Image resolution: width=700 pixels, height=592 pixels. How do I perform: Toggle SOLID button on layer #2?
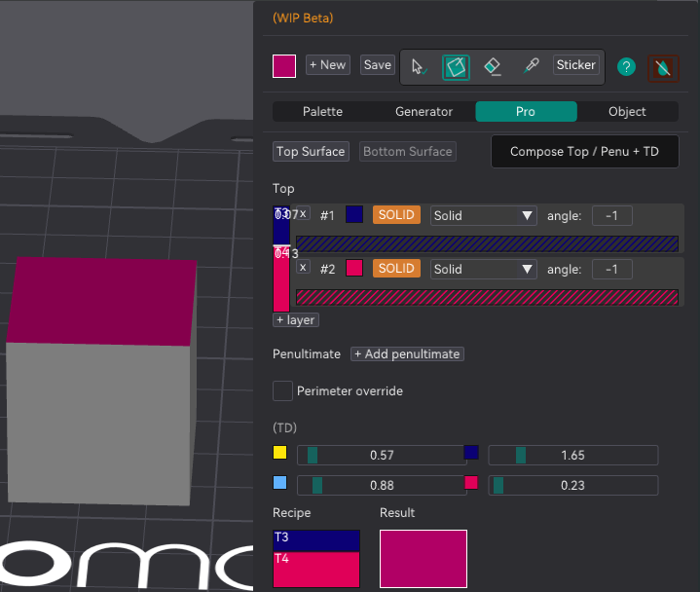coord(396,269)
